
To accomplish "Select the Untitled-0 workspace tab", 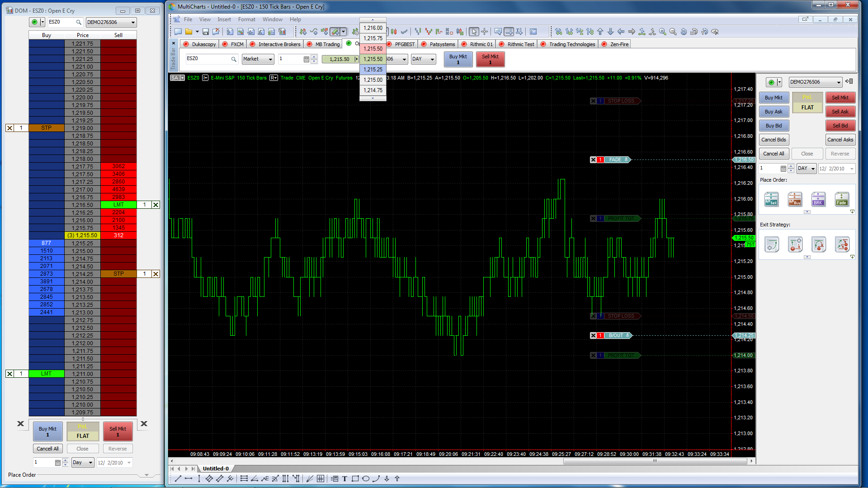I will (x=216, y=469).
